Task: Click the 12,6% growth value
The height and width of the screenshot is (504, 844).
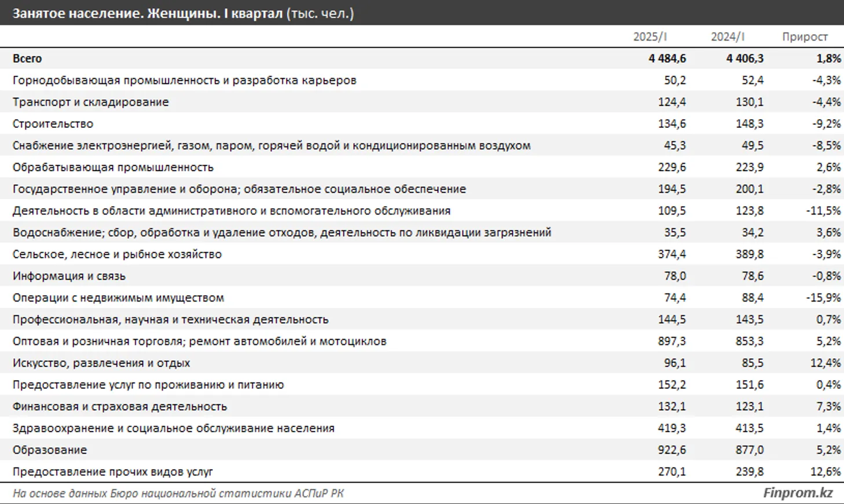Action: pos(825,472)
